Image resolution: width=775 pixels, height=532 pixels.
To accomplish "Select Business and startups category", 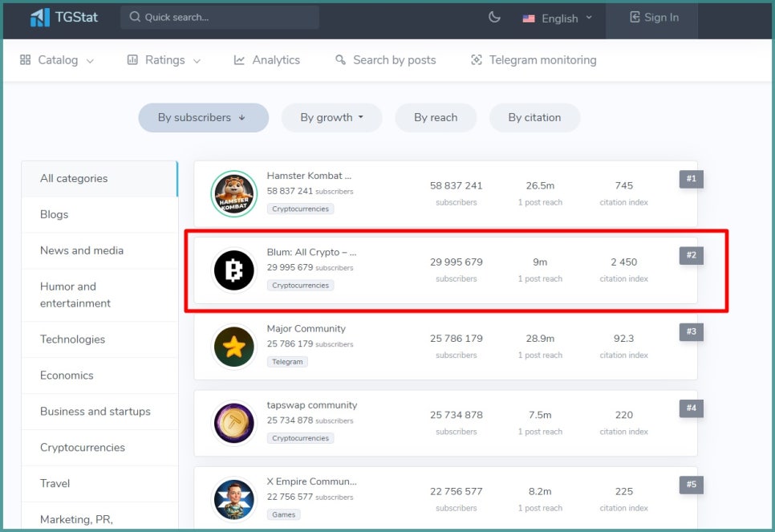I will (99, 412).
